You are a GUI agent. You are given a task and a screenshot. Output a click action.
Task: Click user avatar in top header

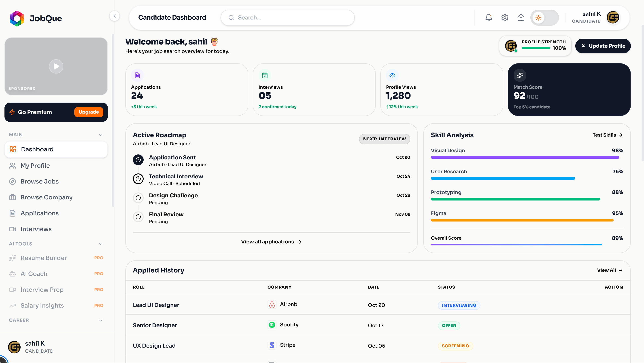(x=613, y=17)
